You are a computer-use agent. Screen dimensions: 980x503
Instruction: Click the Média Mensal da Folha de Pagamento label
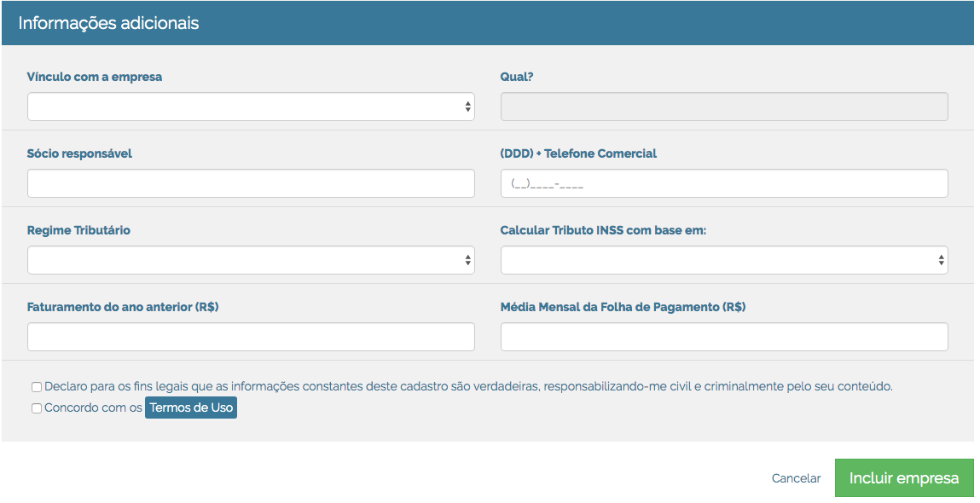pyautogui.click(x=623, y=307)
